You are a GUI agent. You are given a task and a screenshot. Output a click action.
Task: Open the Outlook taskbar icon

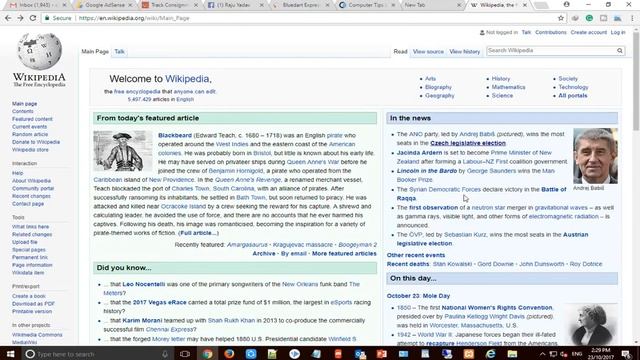click(360, 354)
